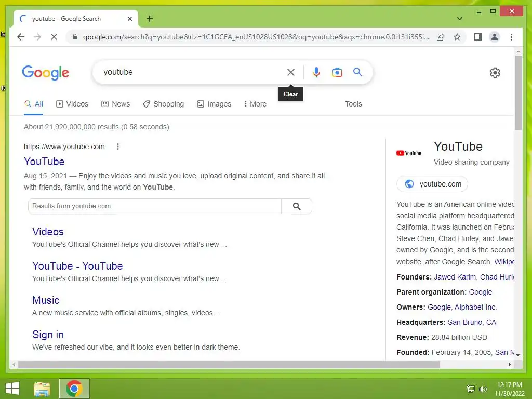Screen dimensions: 532x399
Task: Click the Chrome forward arrow
Action: coord(37,37)
